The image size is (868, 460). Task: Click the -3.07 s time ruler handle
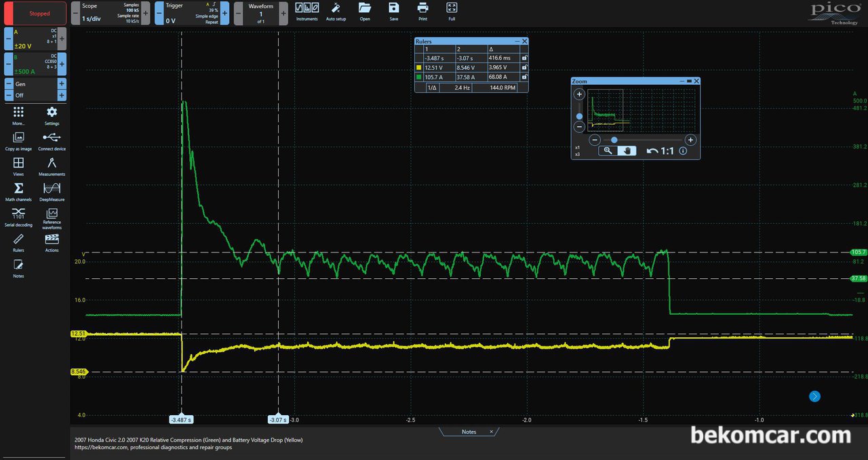click(278, 419)
